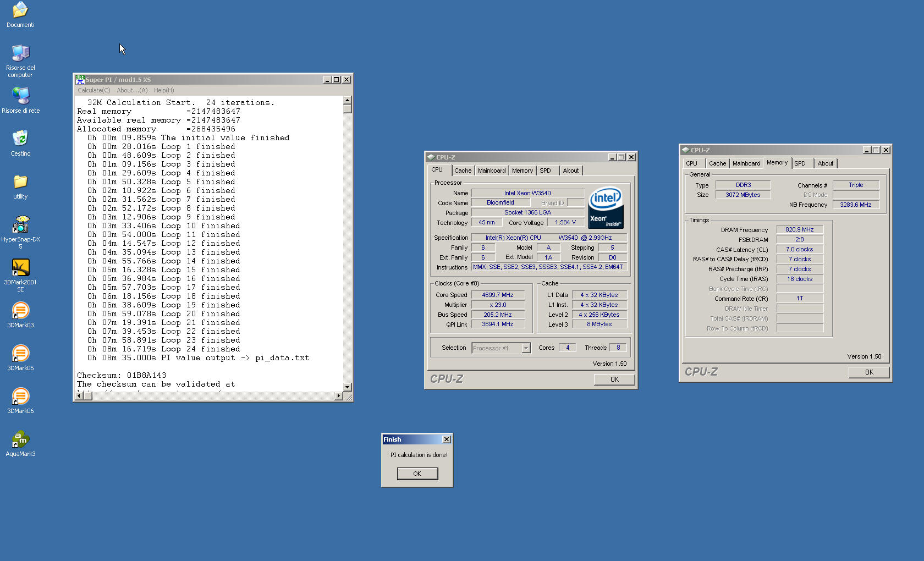Switch to Memory tab in CPU-Z CPU window
The height and width of the screenshot is (561, 924).
522,170
